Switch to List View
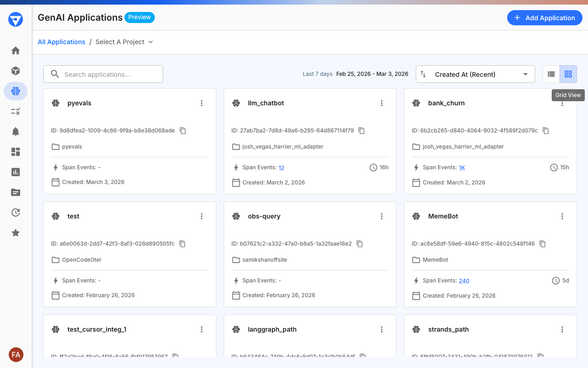Screen dimensions: 588x368 [551, 74]
